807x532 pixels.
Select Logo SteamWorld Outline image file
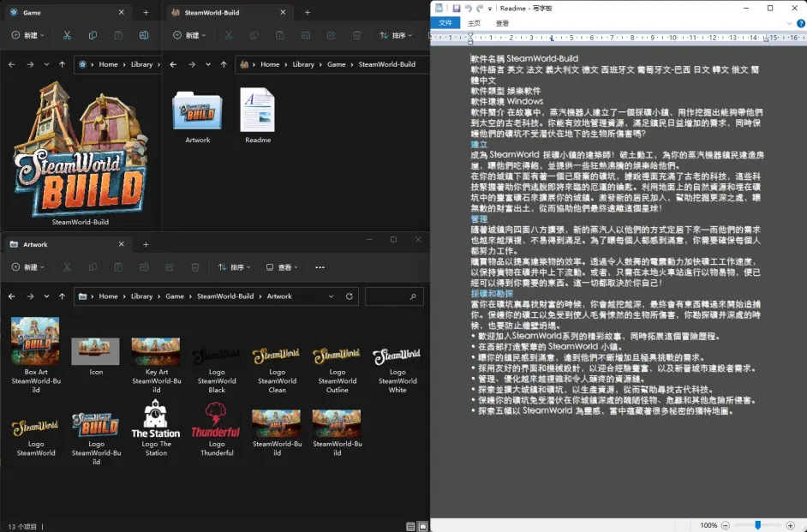pyautogui.click(x=338, y=370)
